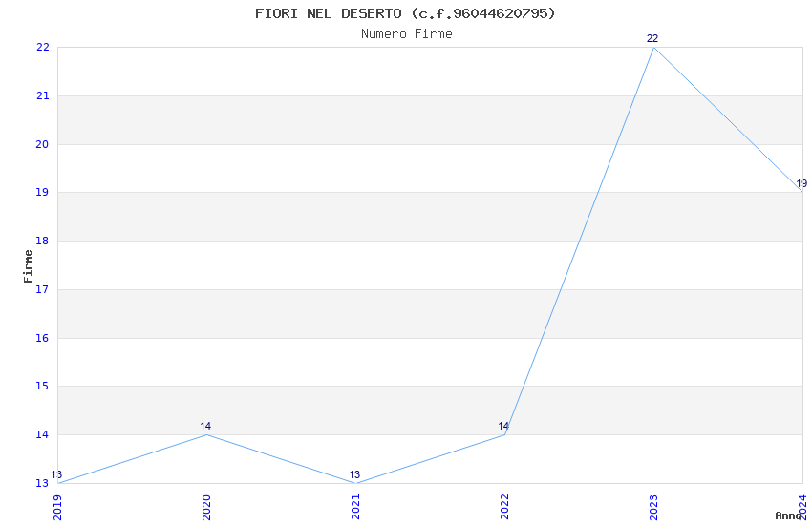The image size is (812, 525).
Task: Click the 19 y-axis tick label
Action: [x=42, y=192]
